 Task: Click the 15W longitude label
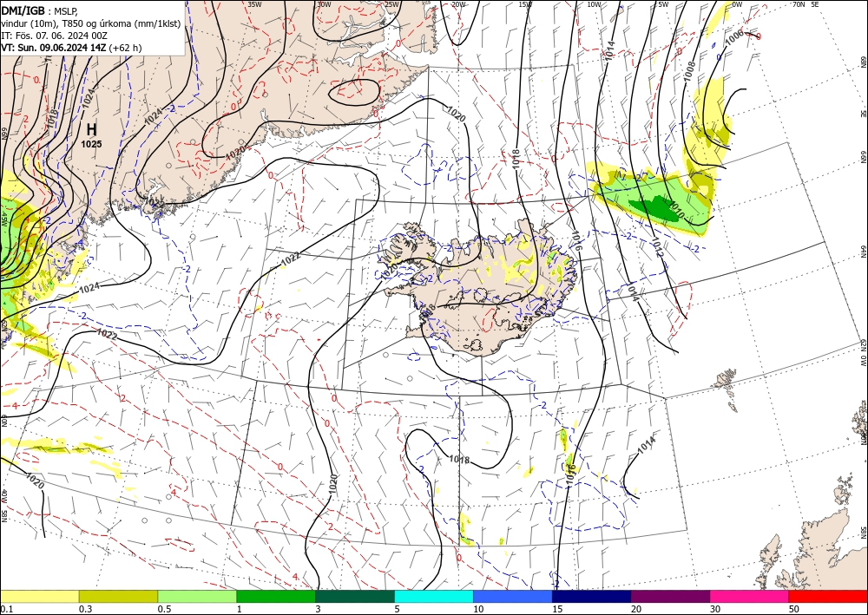(526, 4)
